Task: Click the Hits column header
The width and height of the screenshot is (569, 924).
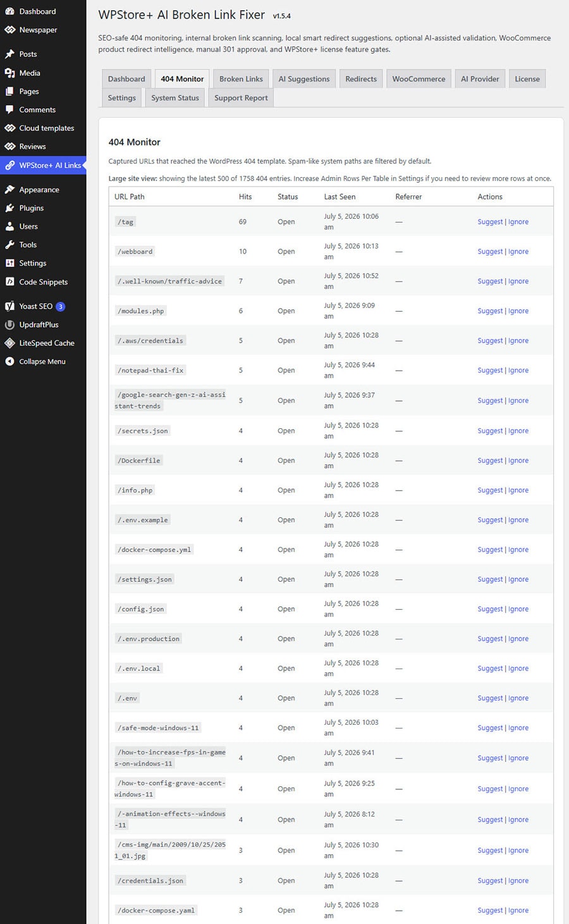Action: 245,197
